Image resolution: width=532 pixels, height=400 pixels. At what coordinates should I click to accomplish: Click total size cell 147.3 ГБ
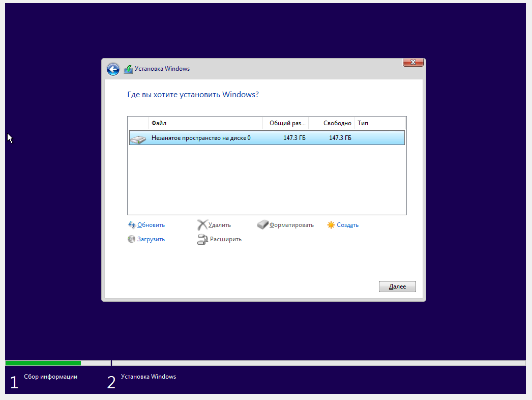click(294, 138)
